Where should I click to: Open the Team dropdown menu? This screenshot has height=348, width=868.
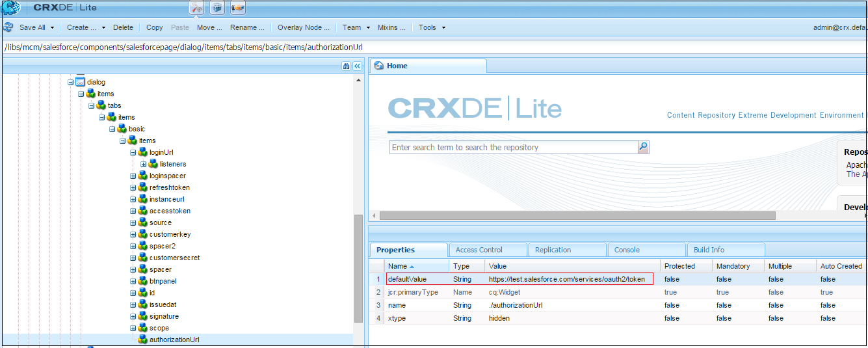[x=356, y=27]
